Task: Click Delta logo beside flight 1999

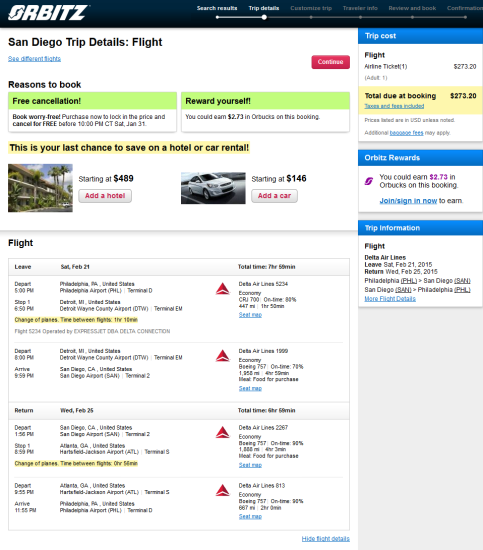Action: [x=223, y=356]
